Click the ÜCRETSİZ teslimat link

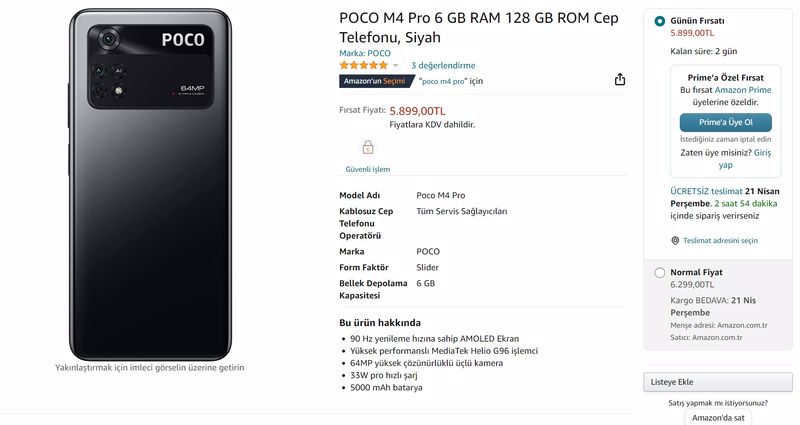[x=706, y=191]
